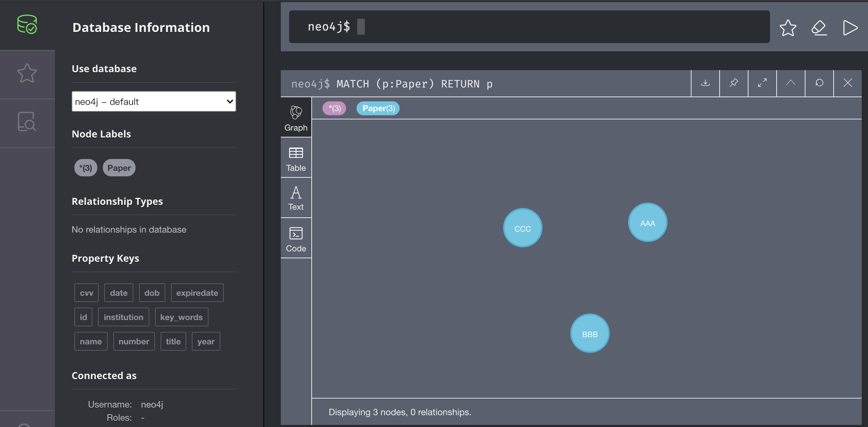The height and width of the screenshot is (427, 868).
Task: Switch to the Table view tab
Action: coord(296,159)
